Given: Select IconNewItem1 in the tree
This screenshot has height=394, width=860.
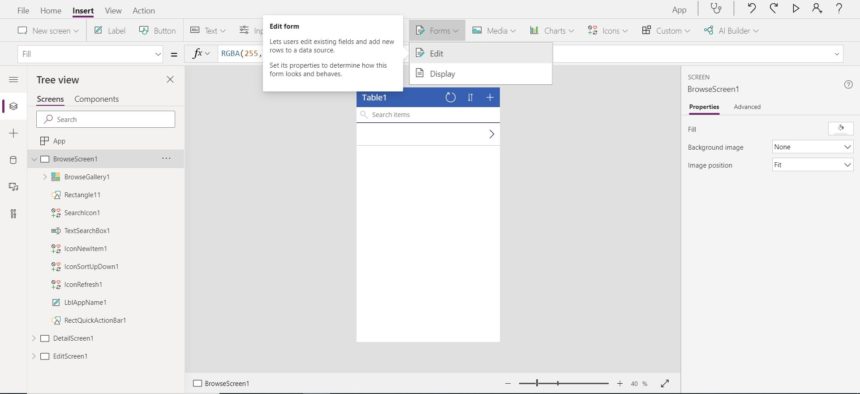Looking at the screenshot, I should click(86, 249).
